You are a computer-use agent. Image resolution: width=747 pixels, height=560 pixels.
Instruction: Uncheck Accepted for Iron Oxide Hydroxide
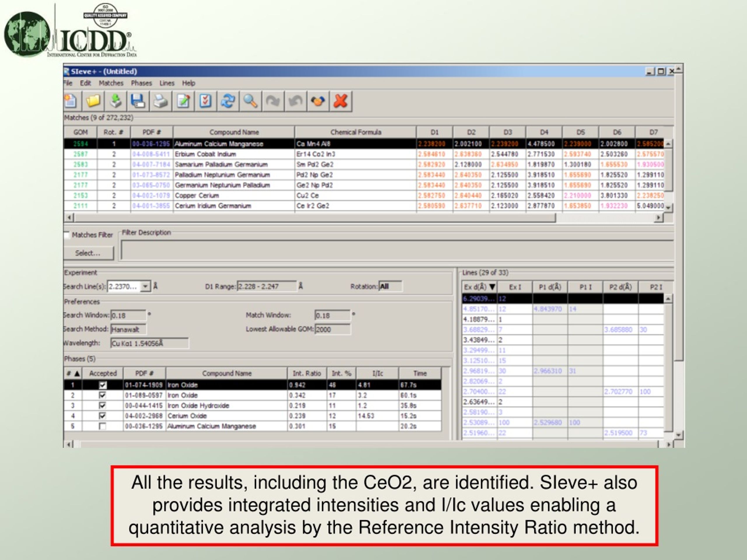103,405
